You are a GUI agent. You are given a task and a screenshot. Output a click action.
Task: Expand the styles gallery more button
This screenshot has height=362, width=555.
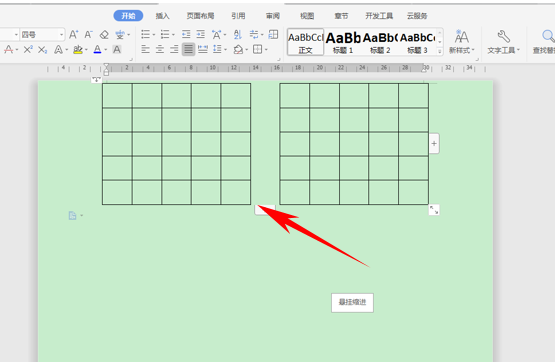(x=440, y=51)
